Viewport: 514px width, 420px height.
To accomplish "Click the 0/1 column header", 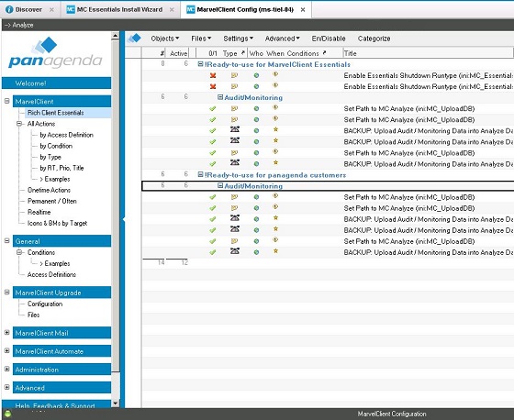I will (x=212, y=53).
